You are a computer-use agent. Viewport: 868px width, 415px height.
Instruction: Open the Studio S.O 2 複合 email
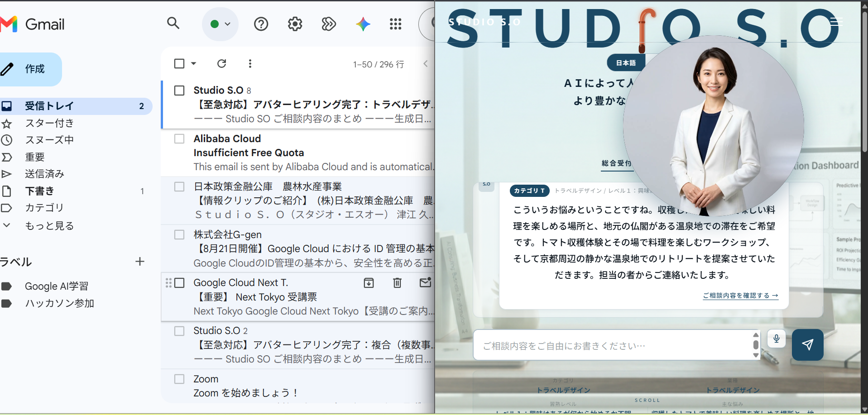298,345
